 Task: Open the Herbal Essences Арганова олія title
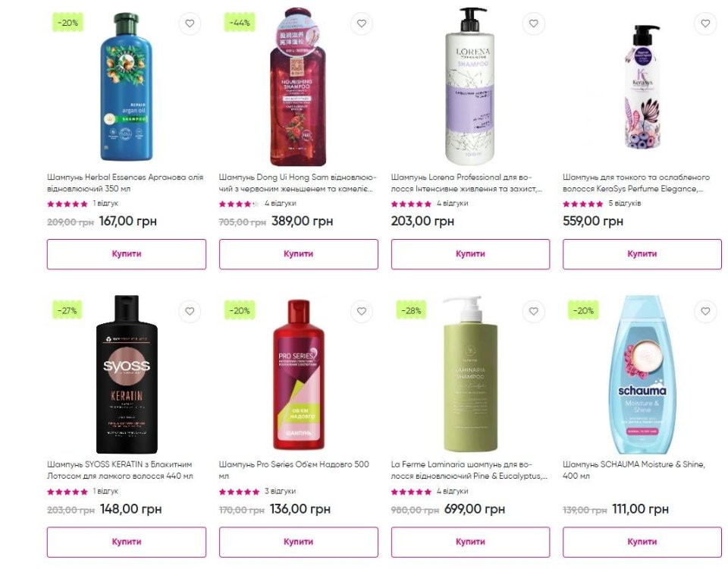point(125,183)
